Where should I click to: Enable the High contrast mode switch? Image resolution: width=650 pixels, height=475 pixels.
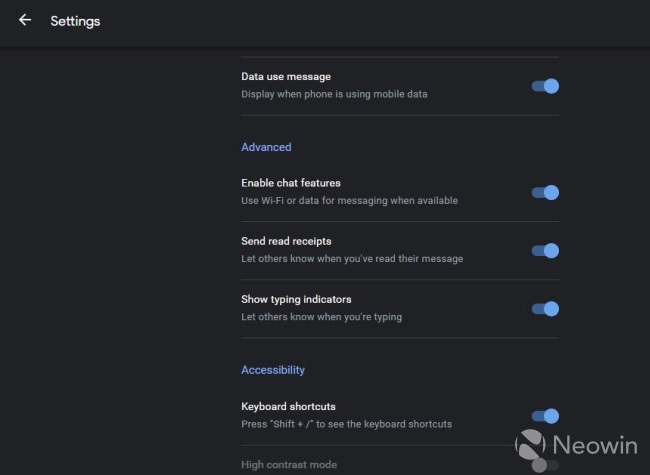(x=545, y=465)
